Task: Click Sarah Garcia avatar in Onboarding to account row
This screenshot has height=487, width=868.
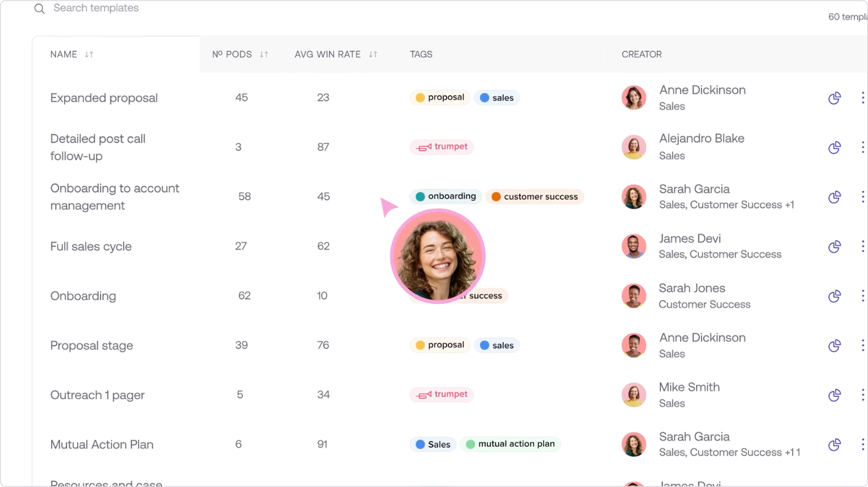Action: tap(633, 197)
